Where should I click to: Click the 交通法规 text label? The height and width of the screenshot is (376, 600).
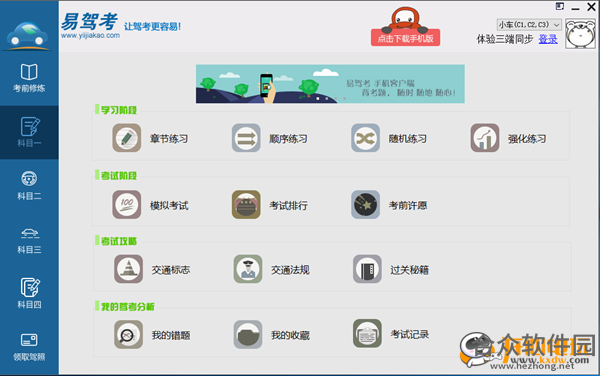pos(290,270)
